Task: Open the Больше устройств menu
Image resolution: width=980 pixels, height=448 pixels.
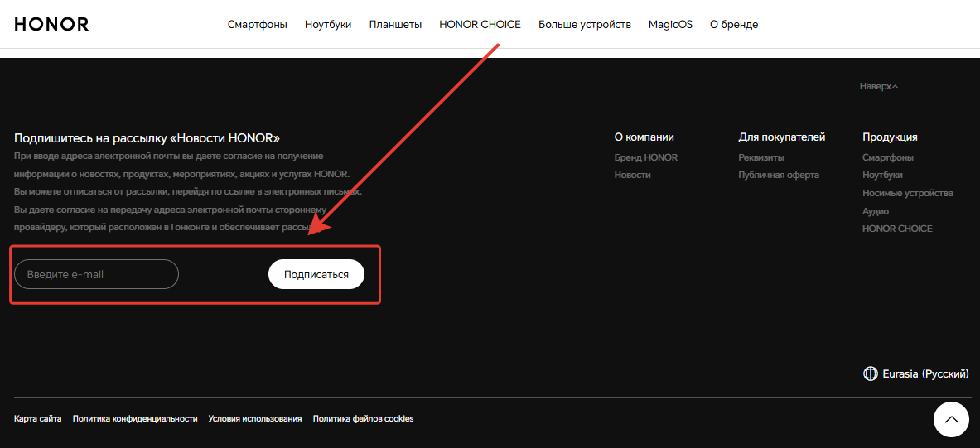Action: 584,25
